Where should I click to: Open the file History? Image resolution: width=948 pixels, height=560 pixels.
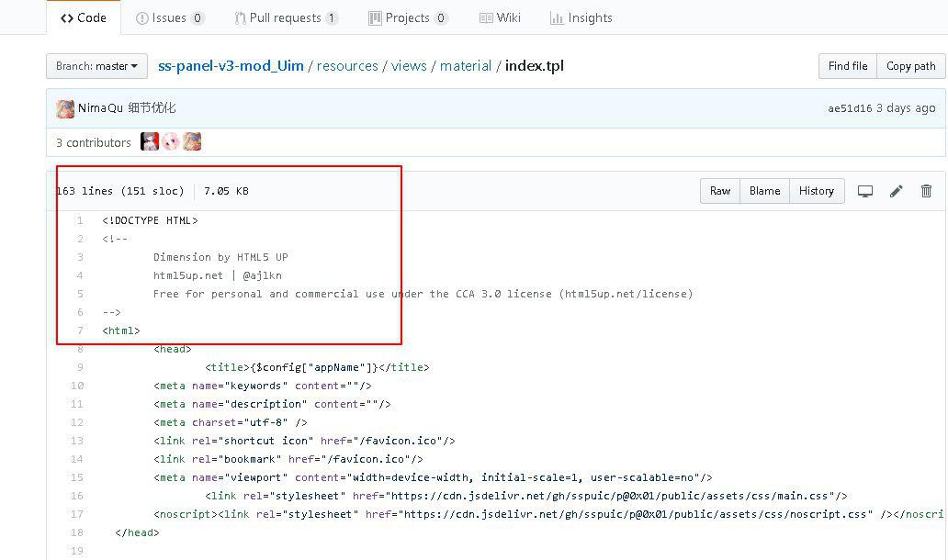click(x=817, y=191)
